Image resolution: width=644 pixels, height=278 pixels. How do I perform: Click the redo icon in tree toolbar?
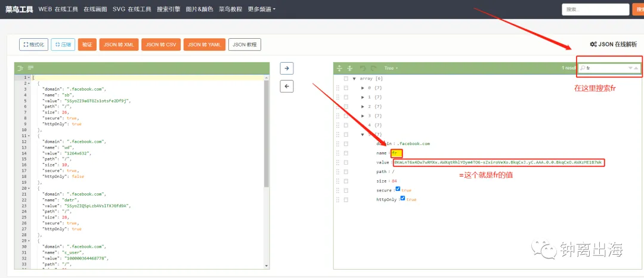click(373, 68)
